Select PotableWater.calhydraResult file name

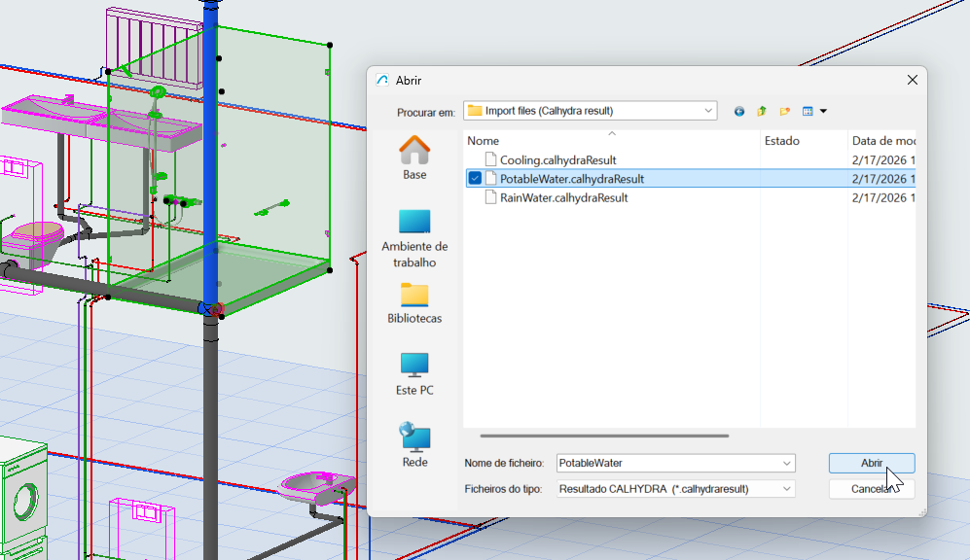tap(572, 179)
